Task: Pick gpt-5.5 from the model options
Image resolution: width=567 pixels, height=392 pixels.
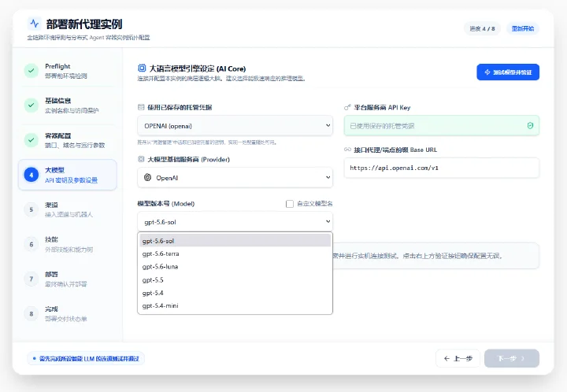Action: (x=235, y=280)
